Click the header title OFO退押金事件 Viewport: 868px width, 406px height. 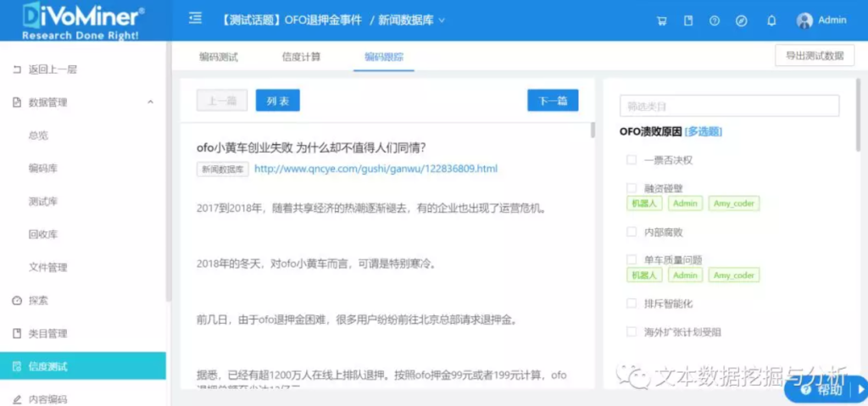click(323, 20)
